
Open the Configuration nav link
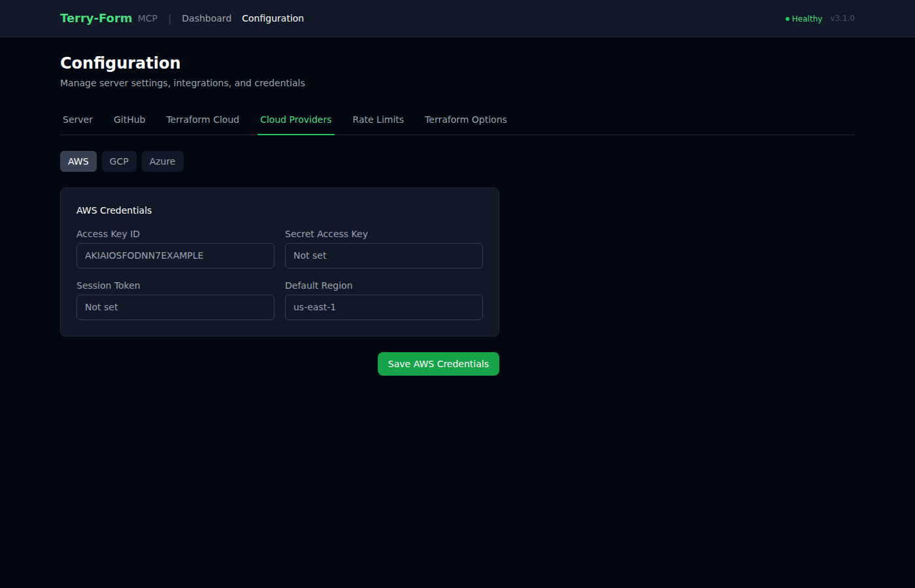273,18
